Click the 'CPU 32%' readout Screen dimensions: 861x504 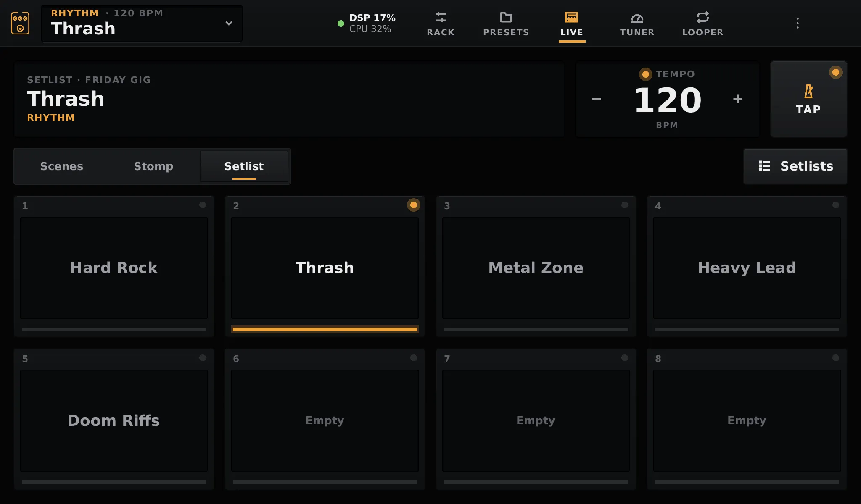coord(370,29)
